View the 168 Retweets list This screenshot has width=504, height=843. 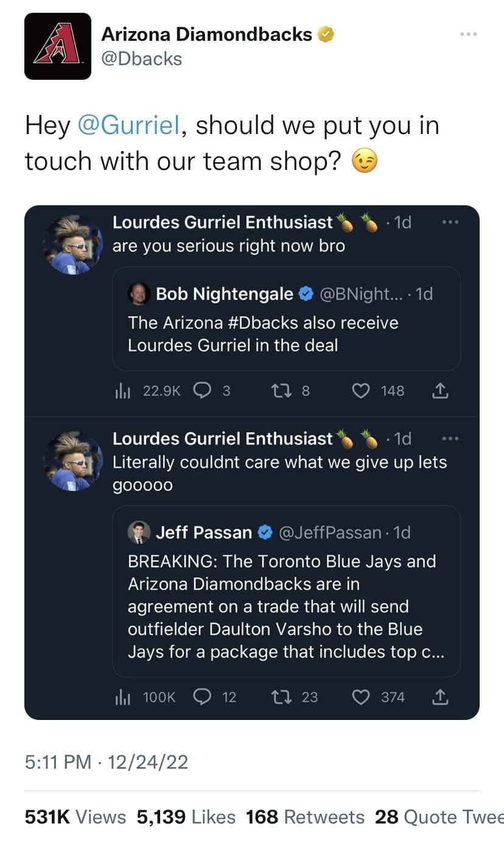tap(304, 817)
